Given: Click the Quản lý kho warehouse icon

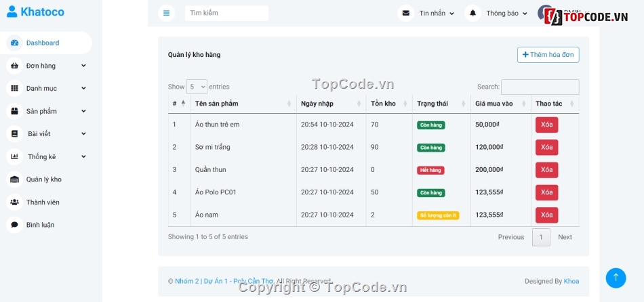Looking at the screenshot, I should [14, 179].
